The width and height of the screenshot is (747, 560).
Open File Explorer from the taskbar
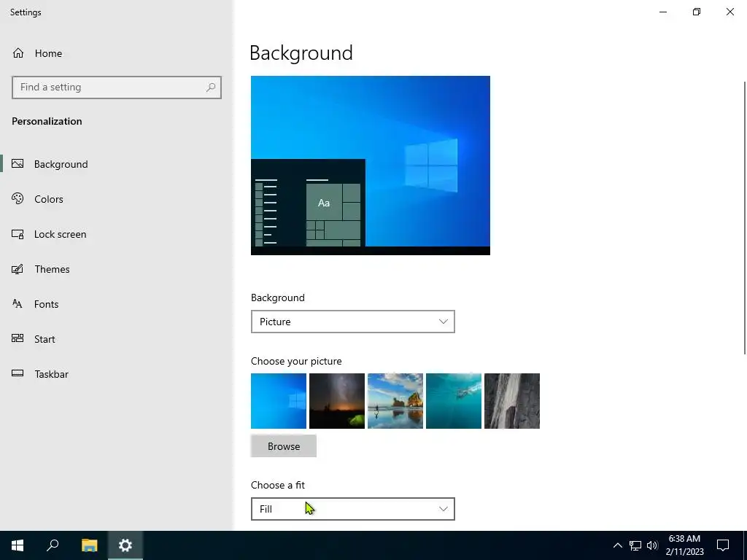tap(89, 545)
